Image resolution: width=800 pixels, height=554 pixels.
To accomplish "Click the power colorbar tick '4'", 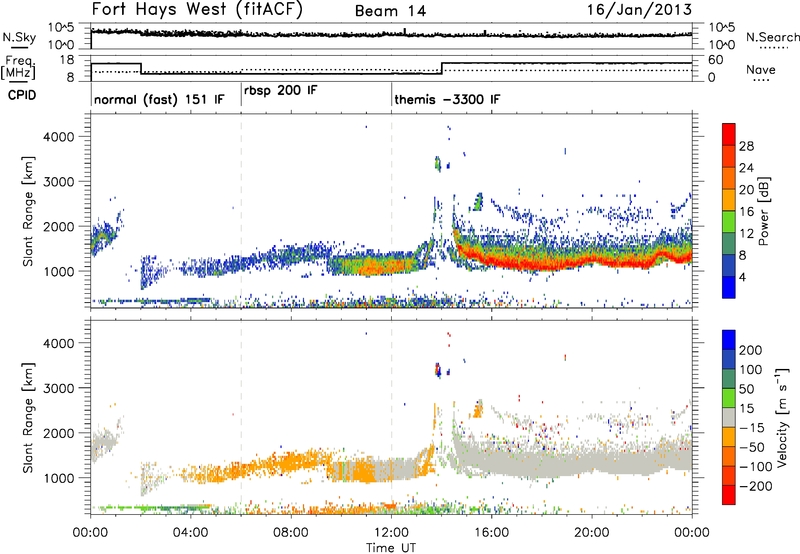I will point(743,277).
